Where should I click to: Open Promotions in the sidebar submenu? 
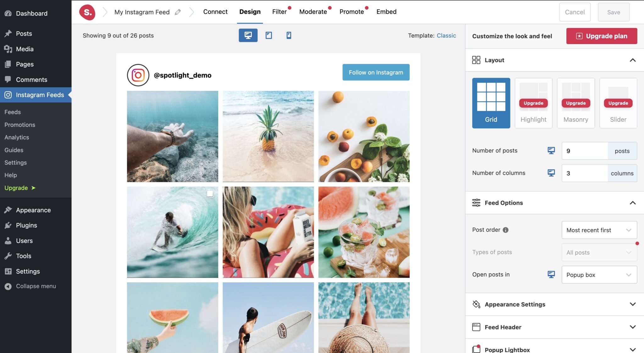[x=20, y=125]
